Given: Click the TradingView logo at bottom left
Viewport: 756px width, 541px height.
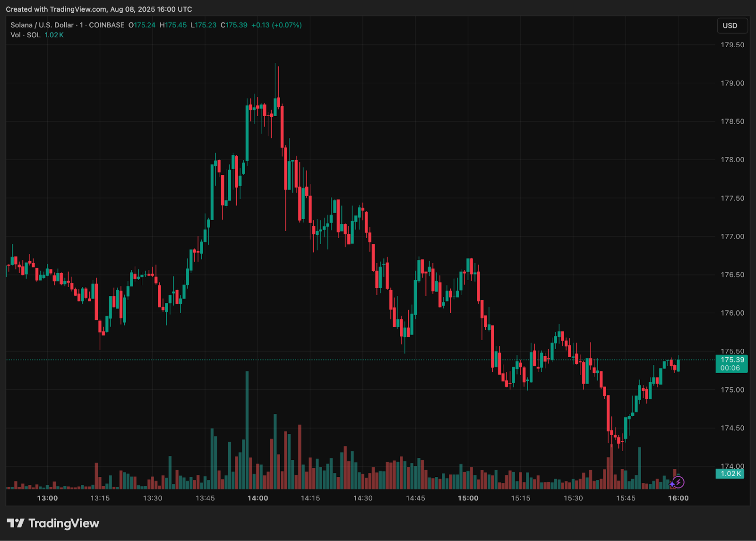Looking at the screenshot, I should pyautogui.click(x=53, y=523).
